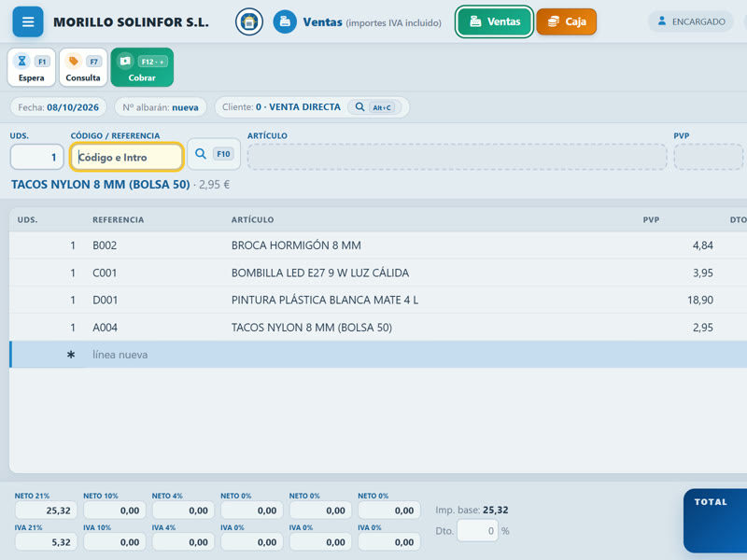The image size is (747, 560).
Task: Click the empty PVP price box
Action: pyautogui.click(x=709, y=157)
